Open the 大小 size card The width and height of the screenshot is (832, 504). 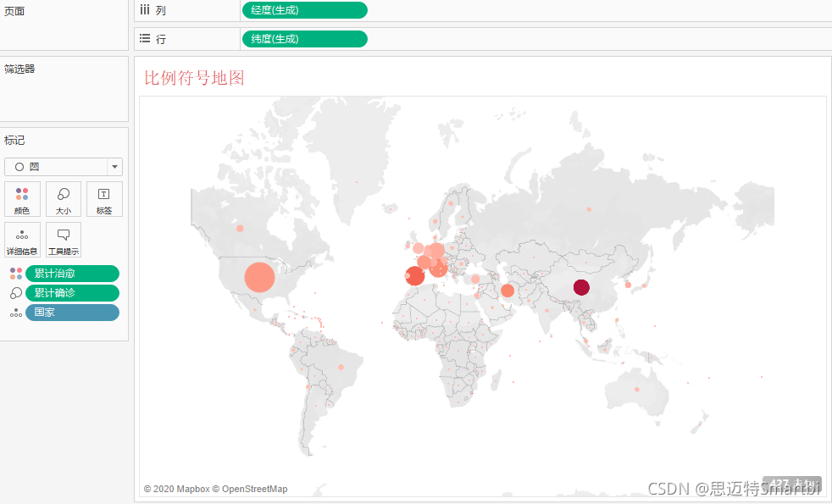(x=64, y=199)
